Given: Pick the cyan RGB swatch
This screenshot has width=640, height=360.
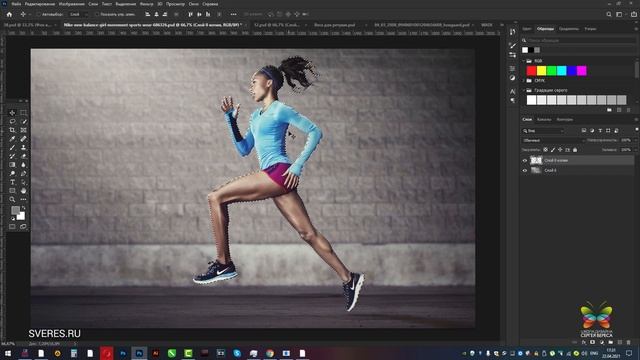Looking at the screenshot, I should (562, 71).
